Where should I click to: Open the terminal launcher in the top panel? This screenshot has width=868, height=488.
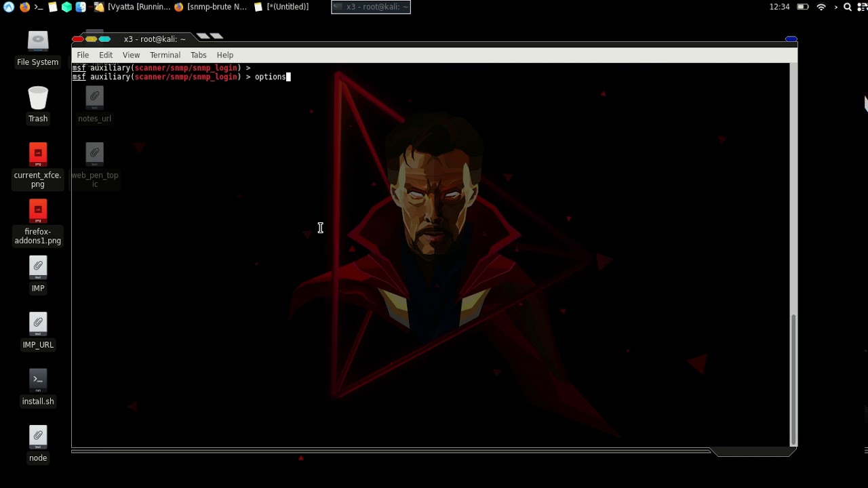(x=39, y=7)
